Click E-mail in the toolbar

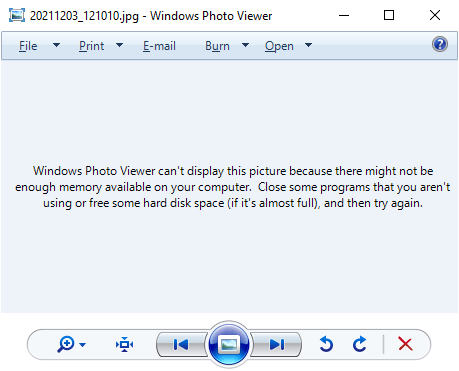[x=159, y=46]
